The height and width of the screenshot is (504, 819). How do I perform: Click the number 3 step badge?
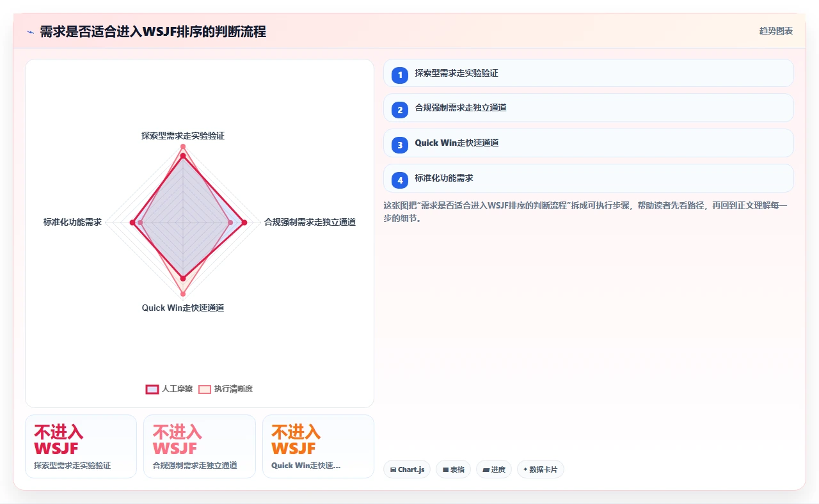click(x=400, y=145)
